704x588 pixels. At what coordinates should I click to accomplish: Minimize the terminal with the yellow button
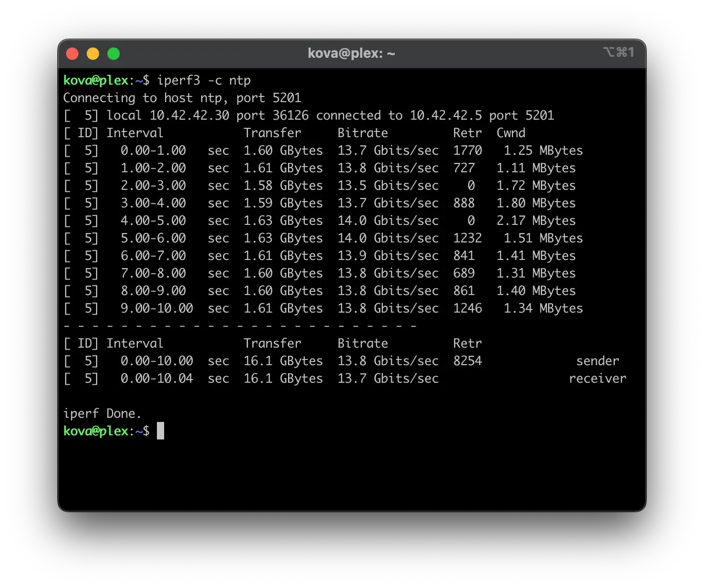click(x=93, y=54)
